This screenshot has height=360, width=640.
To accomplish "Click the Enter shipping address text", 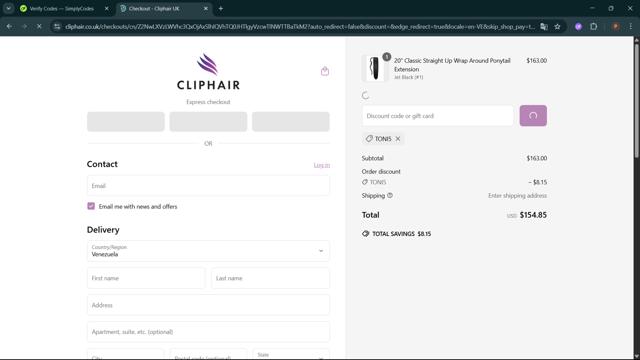I will coord(517,196).
